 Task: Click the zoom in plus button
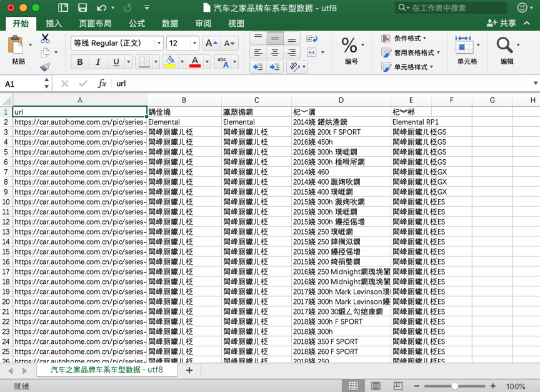click(493, 386)
